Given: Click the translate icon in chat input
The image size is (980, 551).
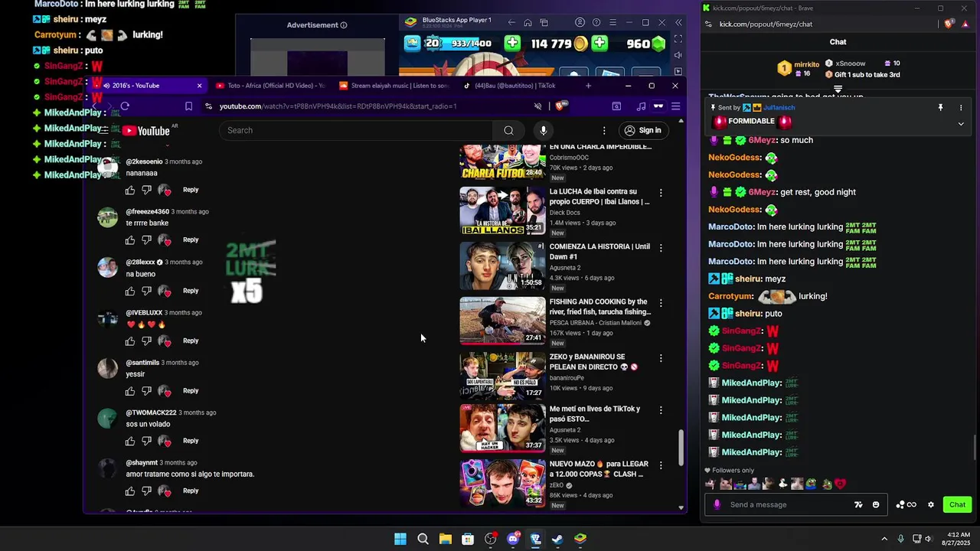Looking at the screenshot, I should 858,505.
